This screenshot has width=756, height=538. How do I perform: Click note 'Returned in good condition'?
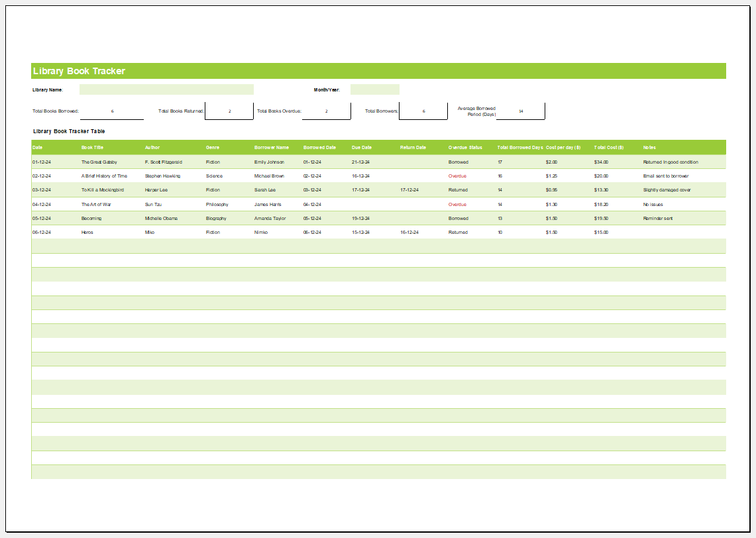(670, 162)
